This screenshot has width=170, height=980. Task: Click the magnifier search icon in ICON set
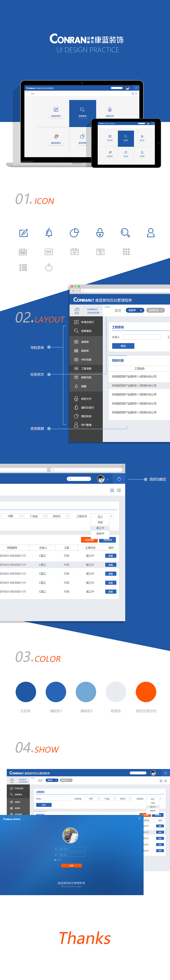[x=125, y=233]
